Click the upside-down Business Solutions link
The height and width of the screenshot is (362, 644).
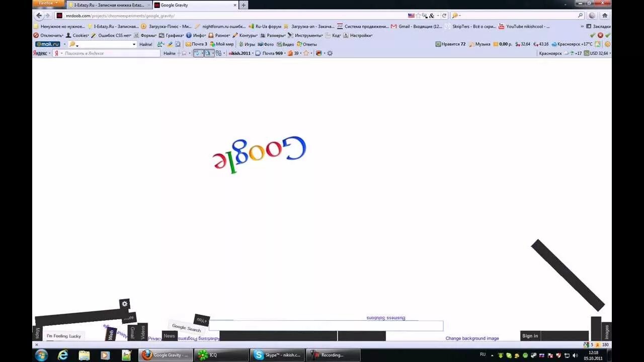386,318
